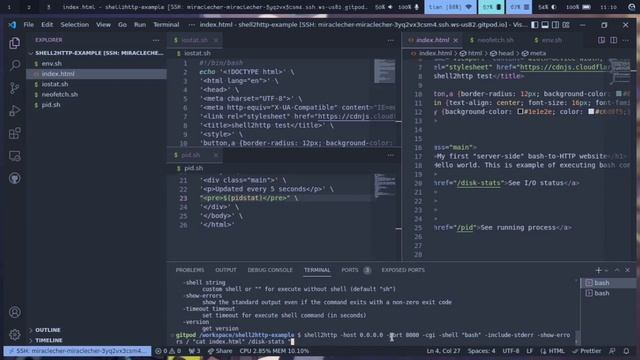
Task: Click iostat.sh editor minimap
Action: [x=384, y=71]
